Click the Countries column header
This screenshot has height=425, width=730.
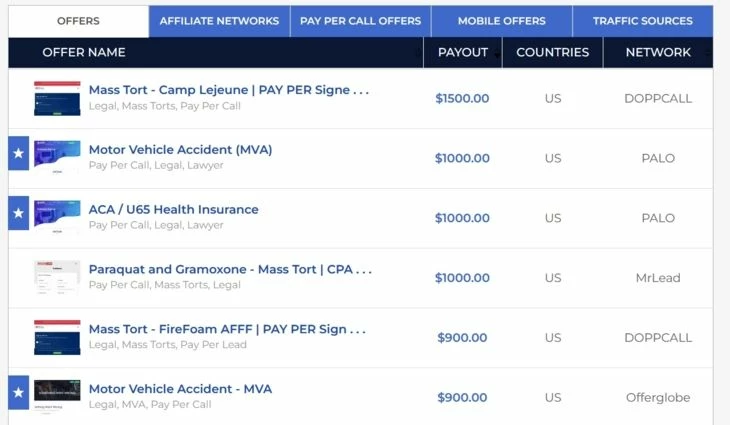pos(553,52)
